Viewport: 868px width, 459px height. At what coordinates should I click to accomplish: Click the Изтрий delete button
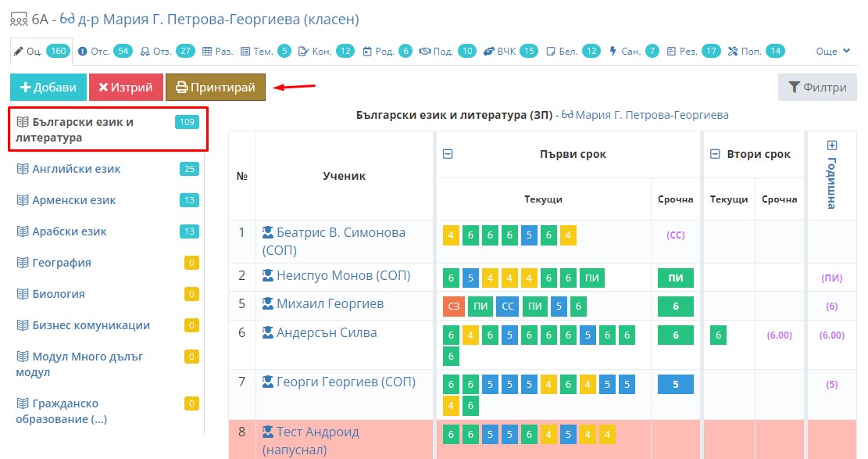[126, 87]
